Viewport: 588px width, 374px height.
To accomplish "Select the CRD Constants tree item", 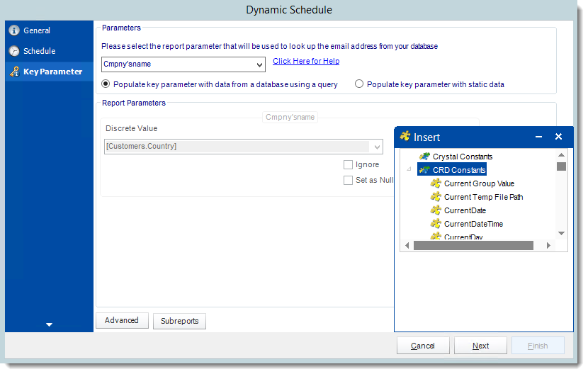I will [459, 170].
